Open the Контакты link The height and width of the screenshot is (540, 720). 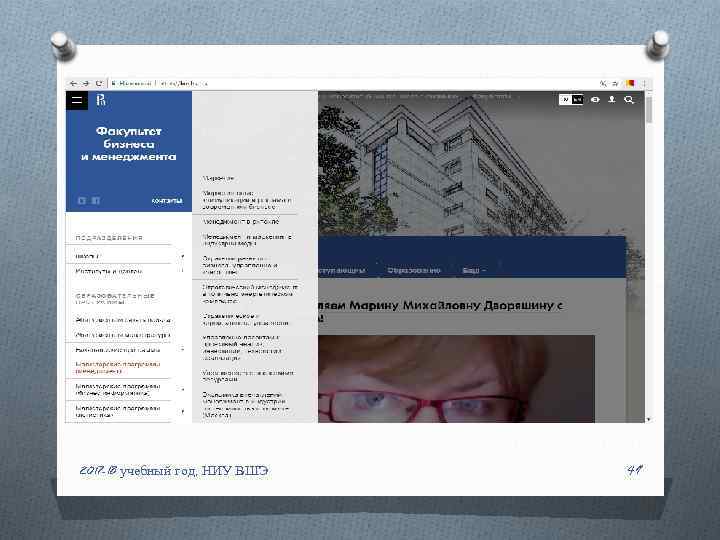point(167,201)
